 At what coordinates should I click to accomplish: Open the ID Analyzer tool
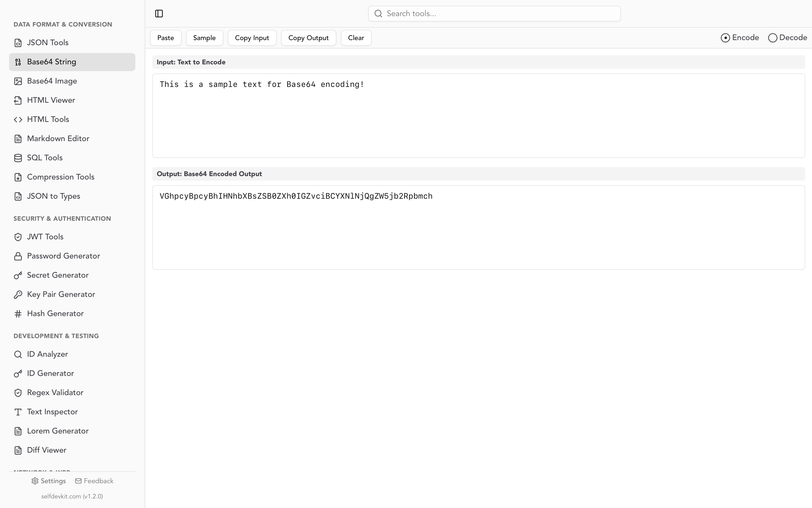click(x=72, y=354)
